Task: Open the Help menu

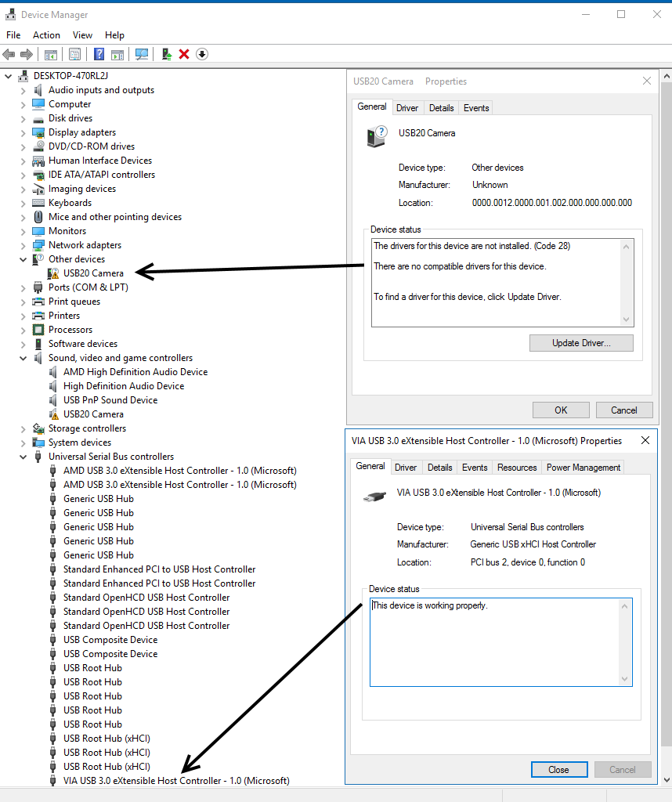Action: click(114, 34)
